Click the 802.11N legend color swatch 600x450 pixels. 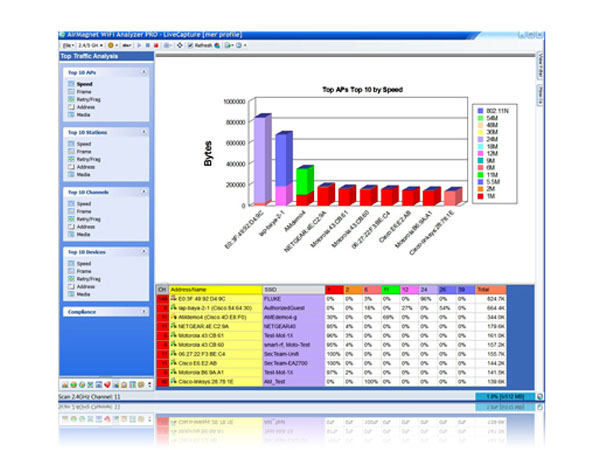[x=480, y=108]
